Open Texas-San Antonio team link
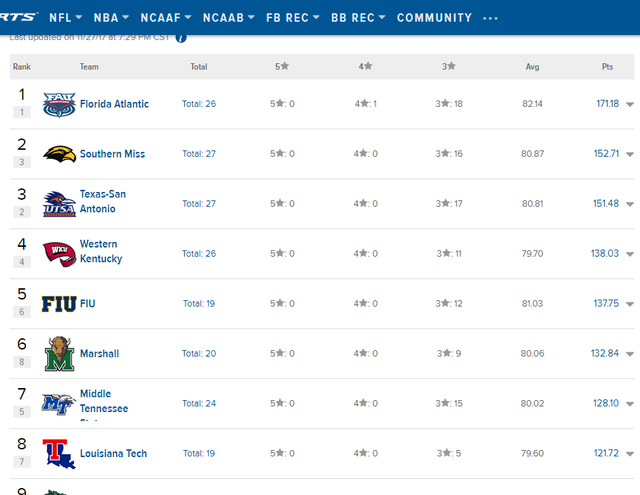This screenshot has height=495, width=640. point(103,202)
